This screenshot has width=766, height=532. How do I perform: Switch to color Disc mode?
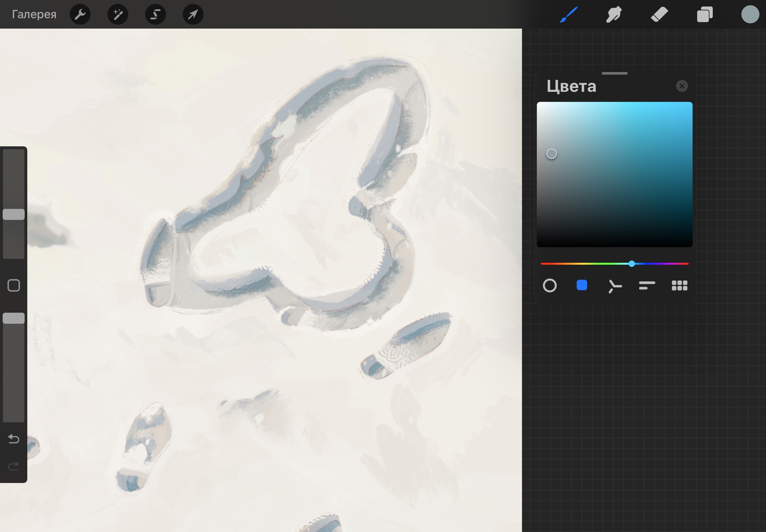pyautogui.click(x=550, y=286)
